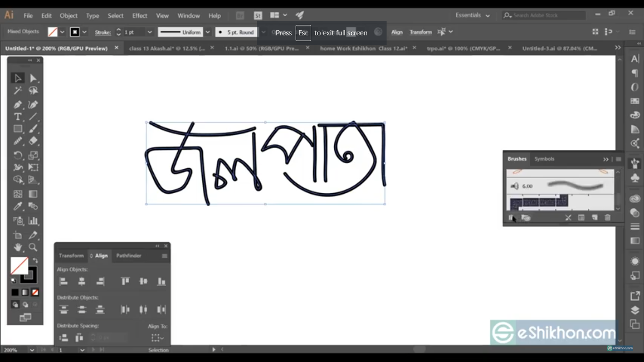Expand the stroke weight 1 pt dropdown
The width and height of the screenshot is (644, 362).
149,33
